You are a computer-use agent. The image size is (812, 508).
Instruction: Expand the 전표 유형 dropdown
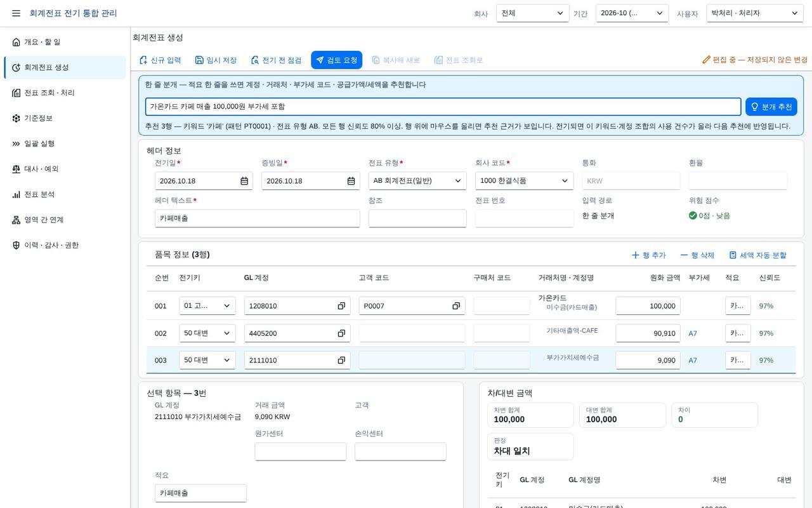coord(417,181)
